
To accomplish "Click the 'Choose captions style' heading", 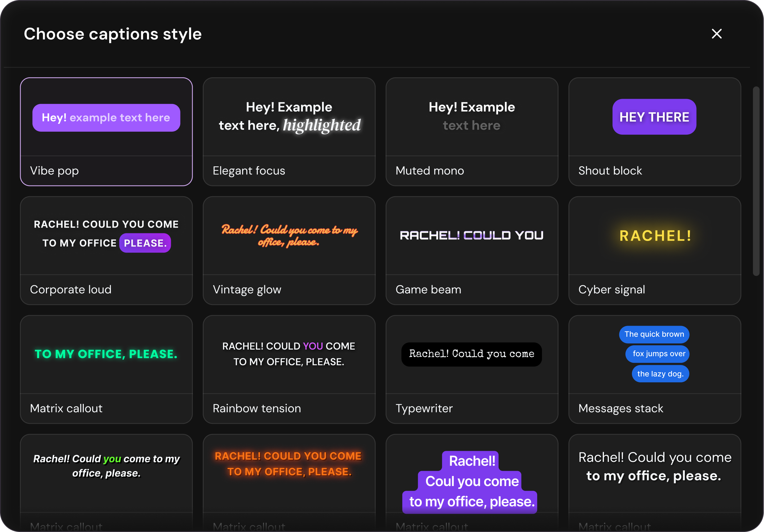I will coord(113,34).
